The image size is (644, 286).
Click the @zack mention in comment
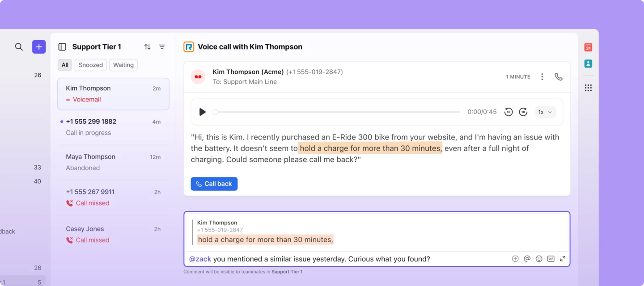point(200,259)
